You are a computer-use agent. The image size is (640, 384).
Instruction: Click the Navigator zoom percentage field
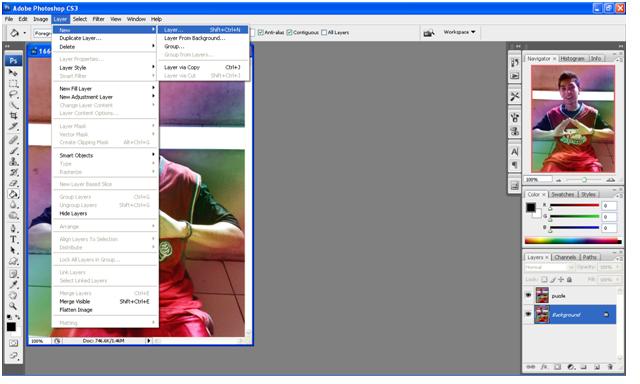coord(538,180)
